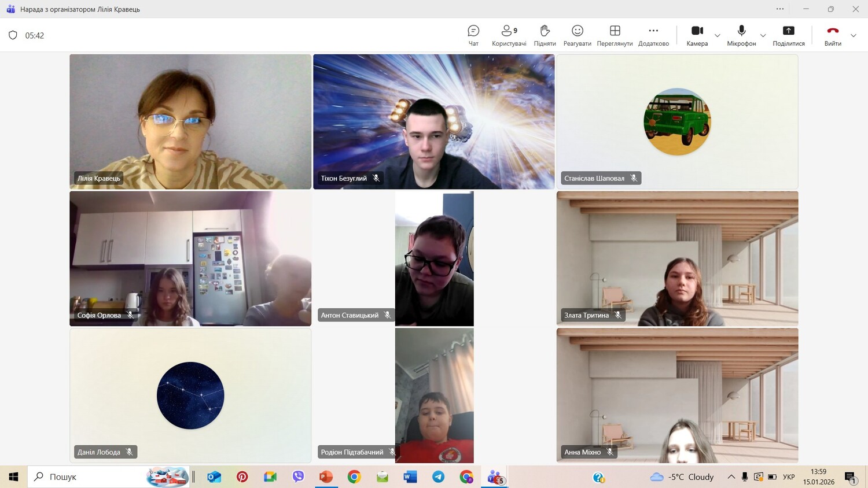Select Лілія Кравець video tile
The height and width of the screenshot is (488, 868).
tap(190, 121)
